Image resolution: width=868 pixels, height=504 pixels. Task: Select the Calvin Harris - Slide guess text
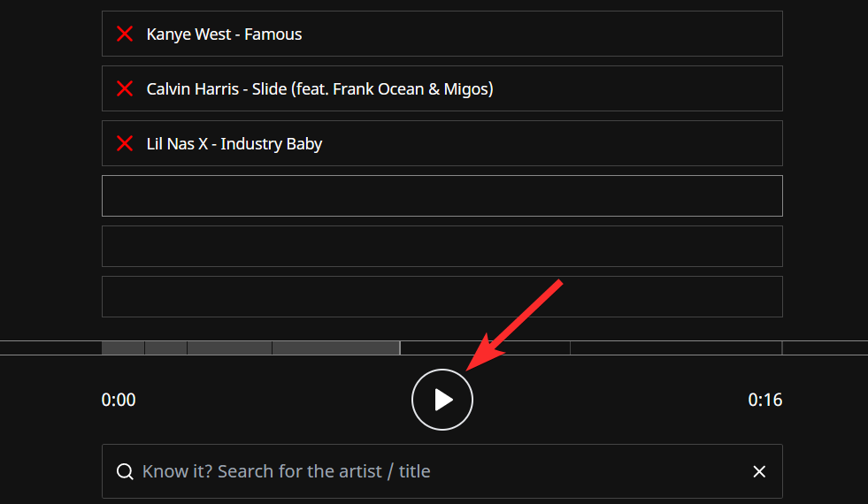(319, 89)
